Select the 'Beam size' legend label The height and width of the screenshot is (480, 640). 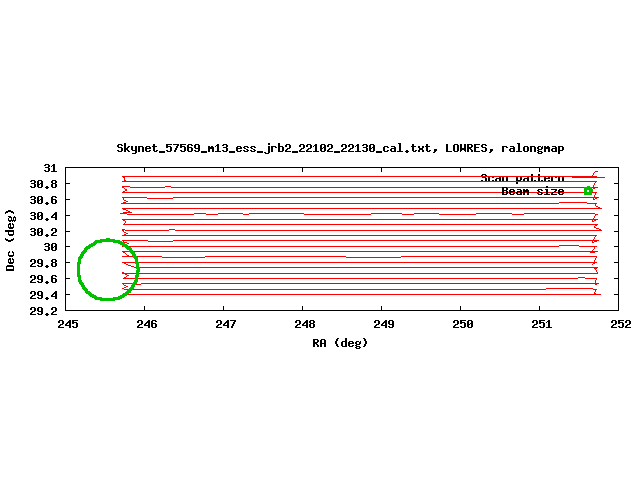point(533,191)
